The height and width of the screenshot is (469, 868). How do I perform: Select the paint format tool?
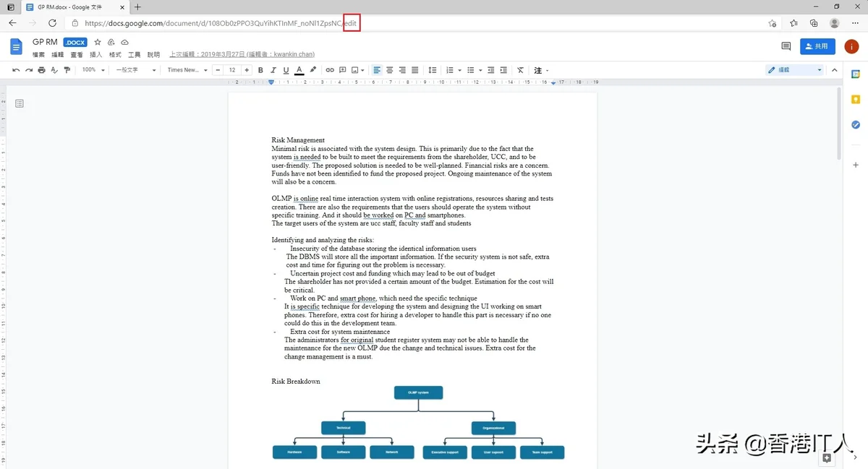(67, 70)
